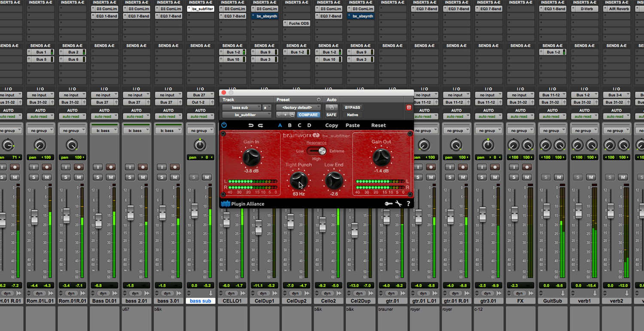644x331 pixels.
Task: Click the next preset plus button
Action: pyautogui.click(x=286, y=115)
